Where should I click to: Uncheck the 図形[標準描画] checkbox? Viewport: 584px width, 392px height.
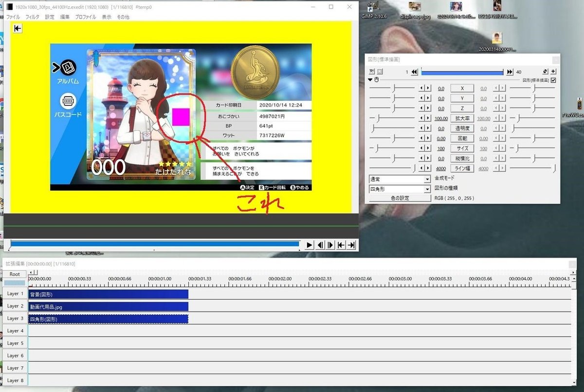pos(553,80)
